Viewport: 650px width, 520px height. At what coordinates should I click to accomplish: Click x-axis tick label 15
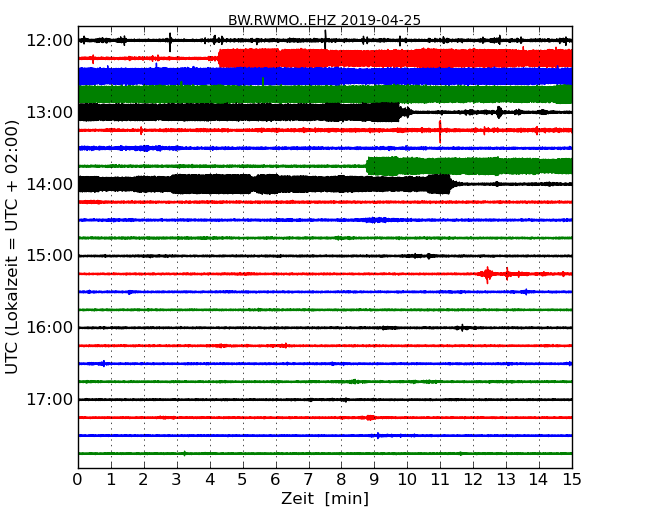[x=572, y=480]
